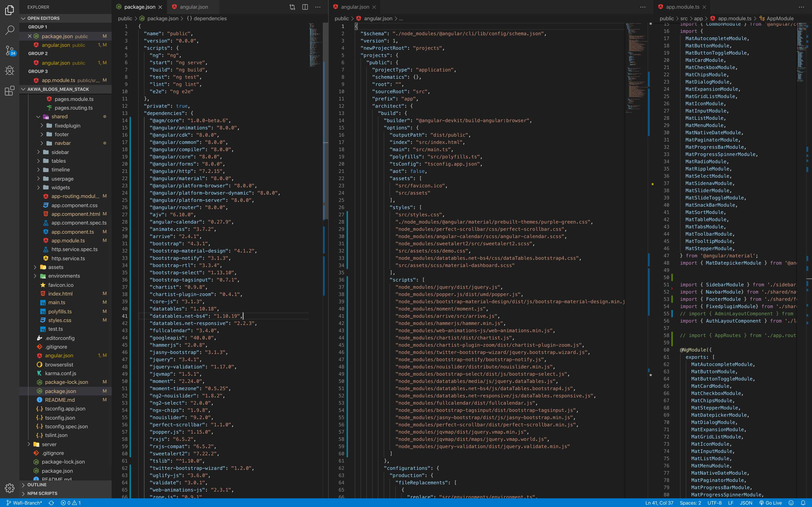The height and width of the screenshot is (507, 812).
Task: Open the Source Control view showing 24 changes
Action: pos(9,50)
